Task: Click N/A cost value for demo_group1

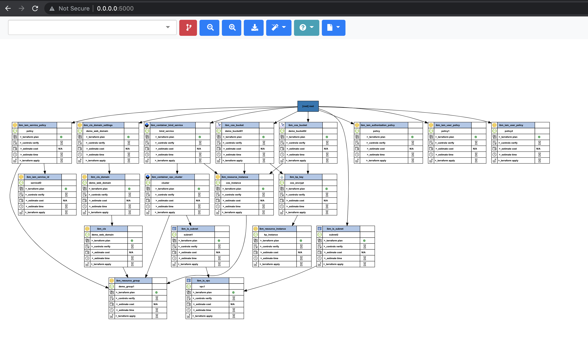Action: coord(156,304)
